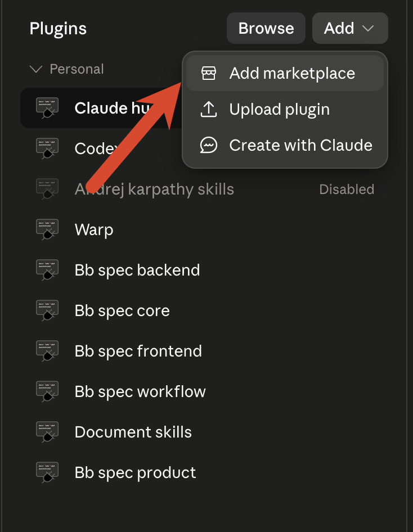Click the Document skills plugin icon
Screen dimensions: 413x532
click(x=47, y=432)
